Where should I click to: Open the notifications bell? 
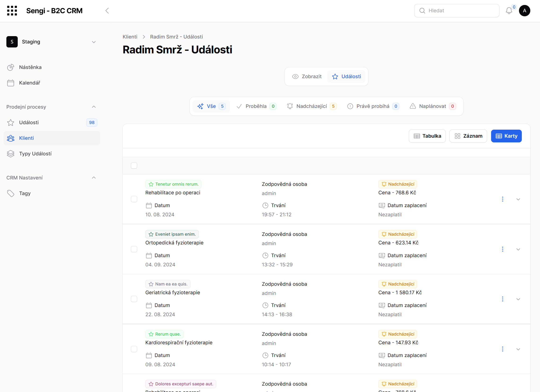[x=509, y=11]
